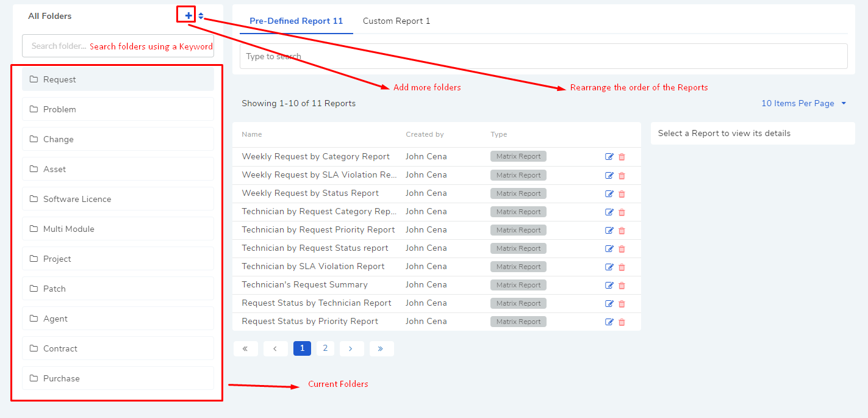Edit the Technician by Request Category report
Image resolution: width=868 pixels, height=418 pixels.
tap(609, 212)
